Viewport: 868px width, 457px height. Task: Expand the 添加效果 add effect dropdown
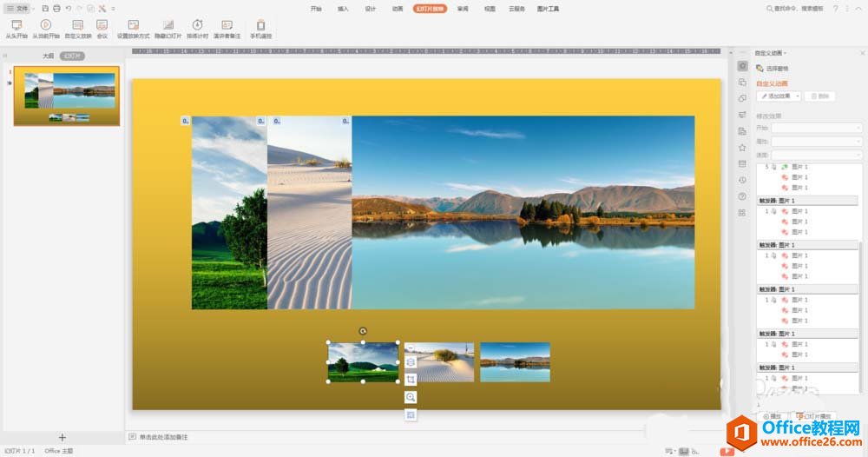[778, 96]
